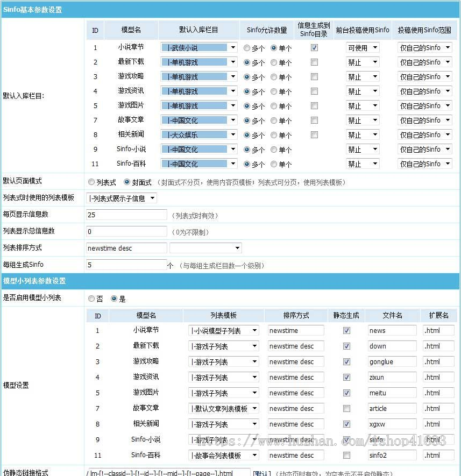Image resolution: width=461 pixels, height=476 pixels.
Task: Click the Sinfo基本参数设置 section title
Action: pyautogui.click(x=32, y=10)
